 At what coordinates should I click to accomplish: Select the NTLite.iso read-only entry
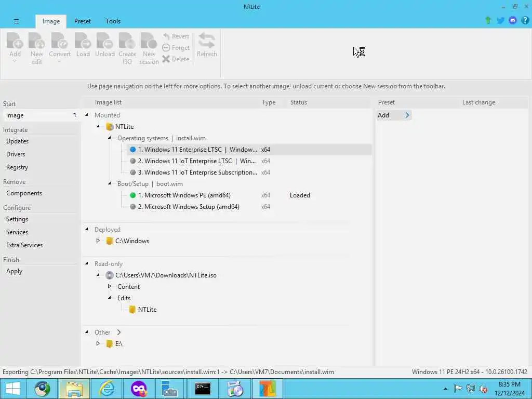point(161,275)
